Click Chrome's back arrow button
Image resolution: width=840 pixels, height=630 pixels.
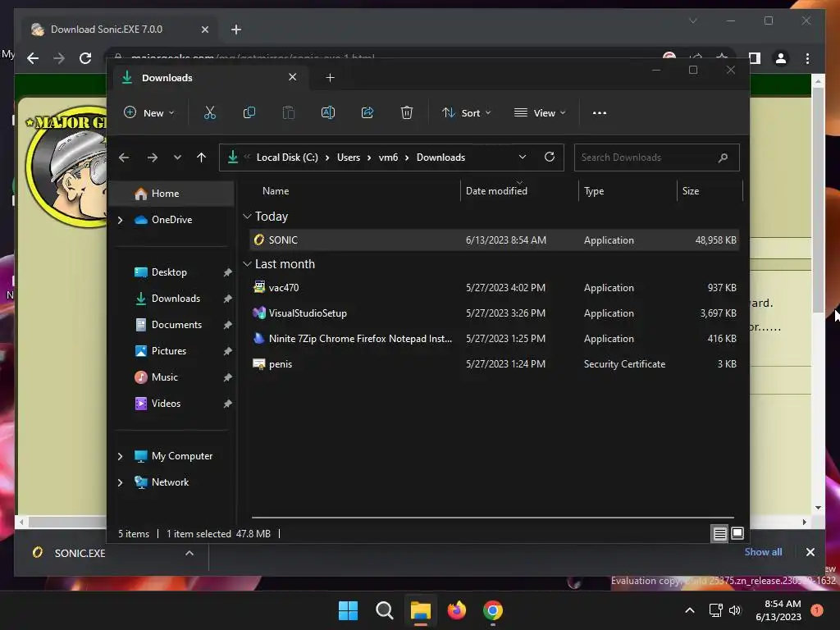(33, 58)
